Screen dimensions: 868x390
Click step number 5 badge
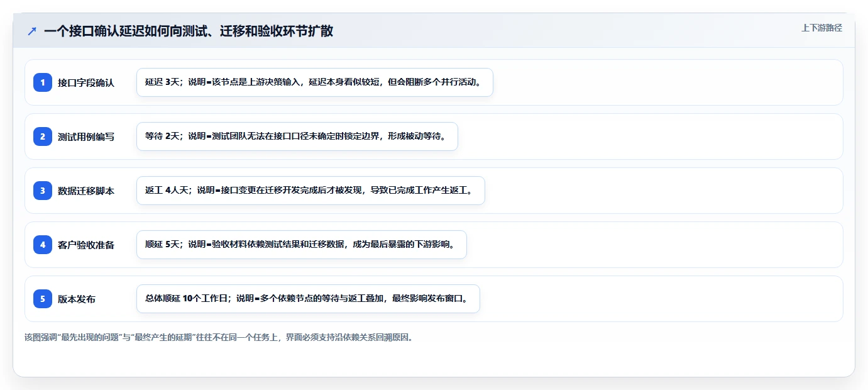click(43, 299)
